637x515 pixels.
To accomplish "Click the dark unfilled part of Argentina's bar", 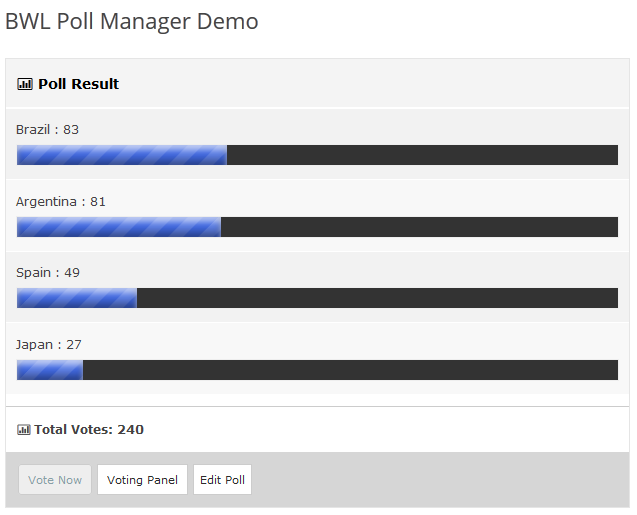I will pyautogui.click(x=419, y=227).
